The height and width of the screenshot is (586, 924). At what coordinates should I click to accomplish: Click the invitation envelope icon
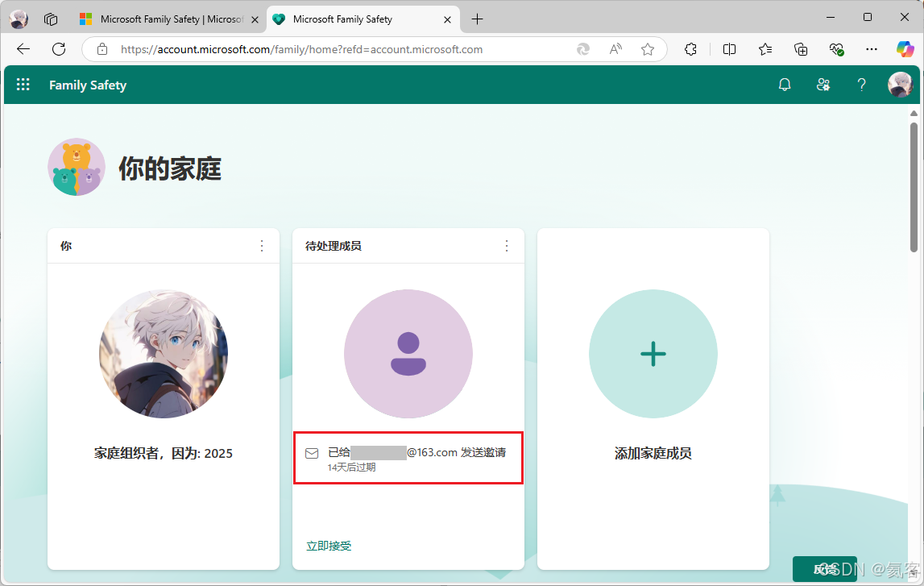pyautogui.click(x=312, y=453)
